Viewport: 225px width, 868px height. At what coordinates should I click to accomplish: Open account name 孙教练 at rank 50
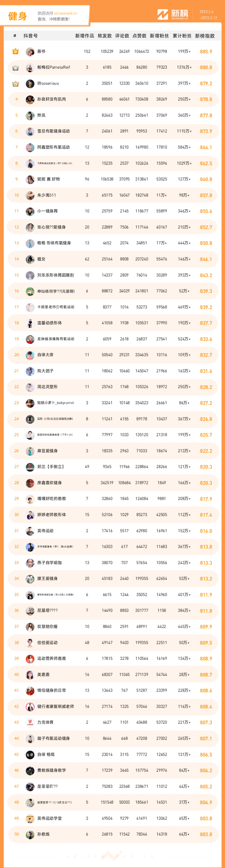43,834
